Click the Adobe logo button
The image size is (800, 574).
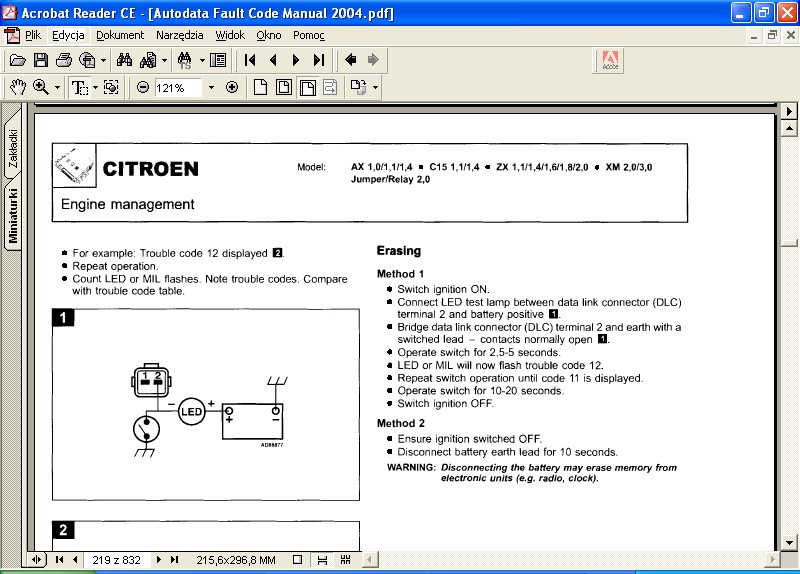click(x=610, y=60)
